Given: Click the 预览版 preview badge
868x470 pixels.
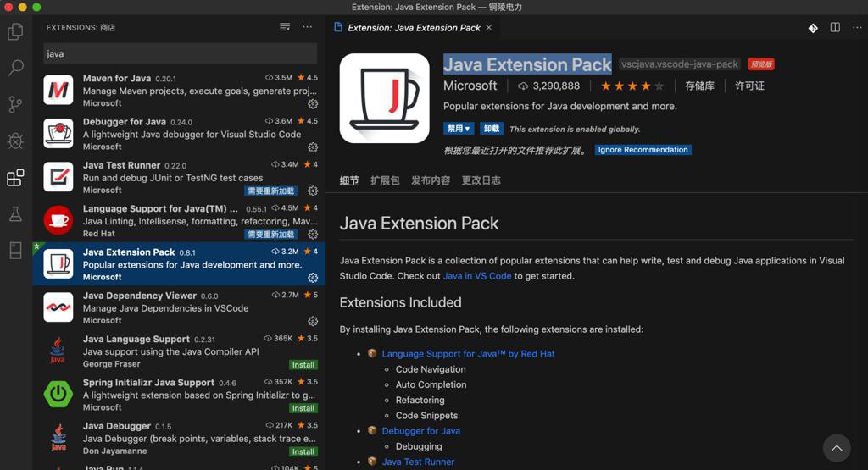Looking at the screenshot, I should click(x=761, y=64).
